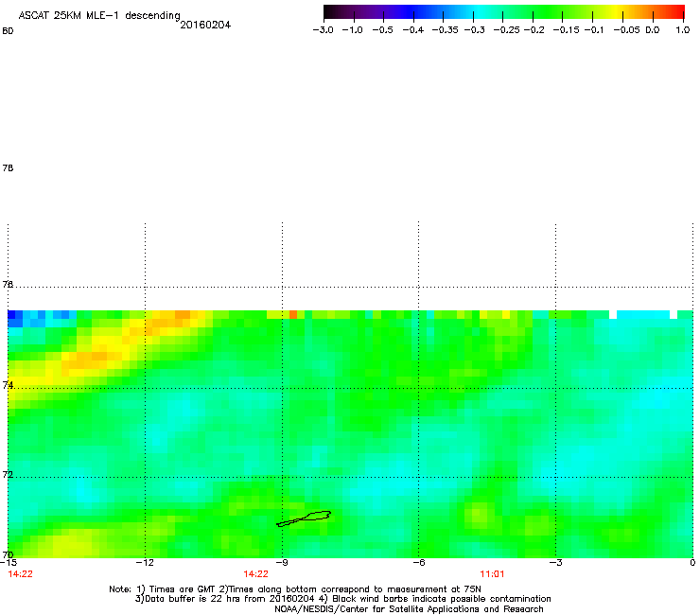Click the colorbar label -0.4

click(x=413, y=30)
